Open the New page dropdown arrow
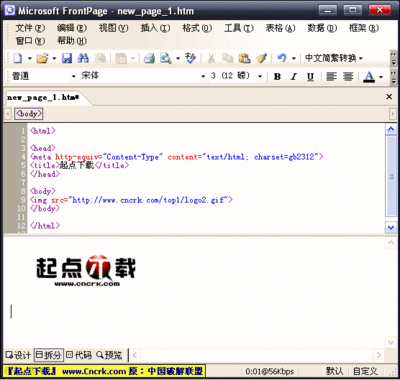Image resolution: width=400 pixels, height=380 pixels. click(30, 59)
